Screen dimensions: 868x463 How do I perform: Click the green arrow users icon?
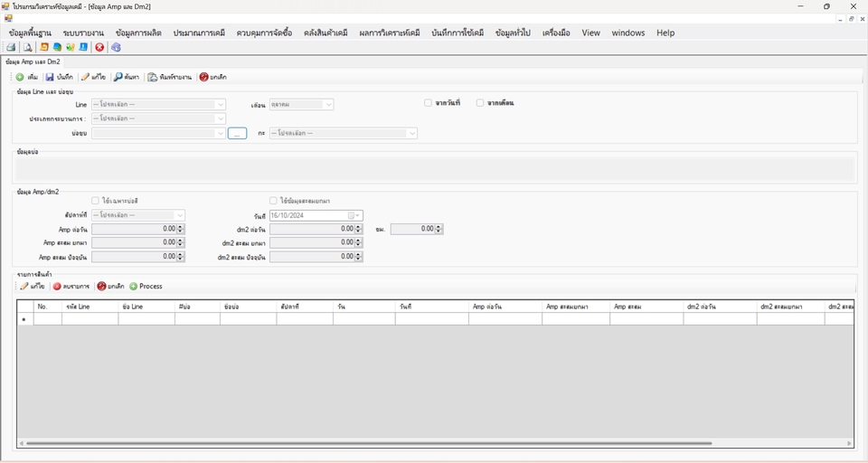click(x=71, y=47)
